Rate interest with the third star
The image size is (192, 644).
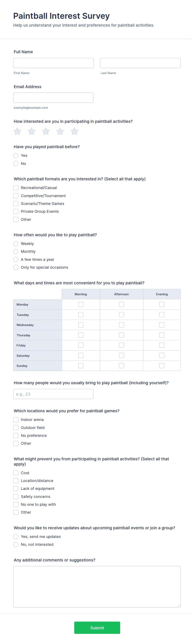(x=46, y=131)
